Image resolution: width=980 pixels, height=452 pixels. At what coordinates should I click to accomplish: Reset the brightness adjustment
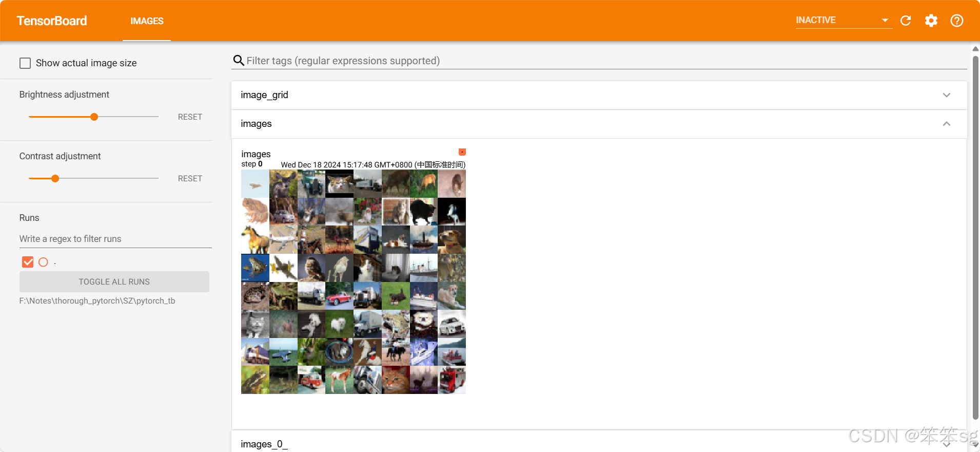pyautogui.click(x=190, y=117)
